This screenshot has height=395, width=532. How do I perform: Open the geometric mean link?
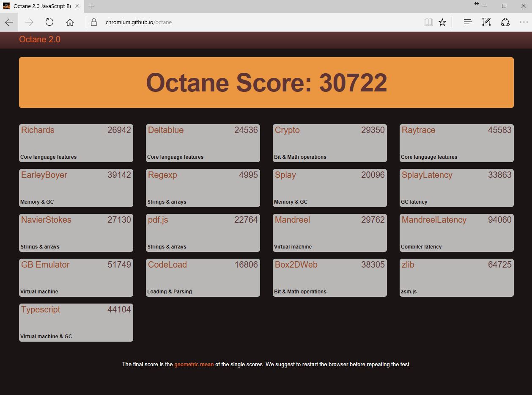point(194,364)
